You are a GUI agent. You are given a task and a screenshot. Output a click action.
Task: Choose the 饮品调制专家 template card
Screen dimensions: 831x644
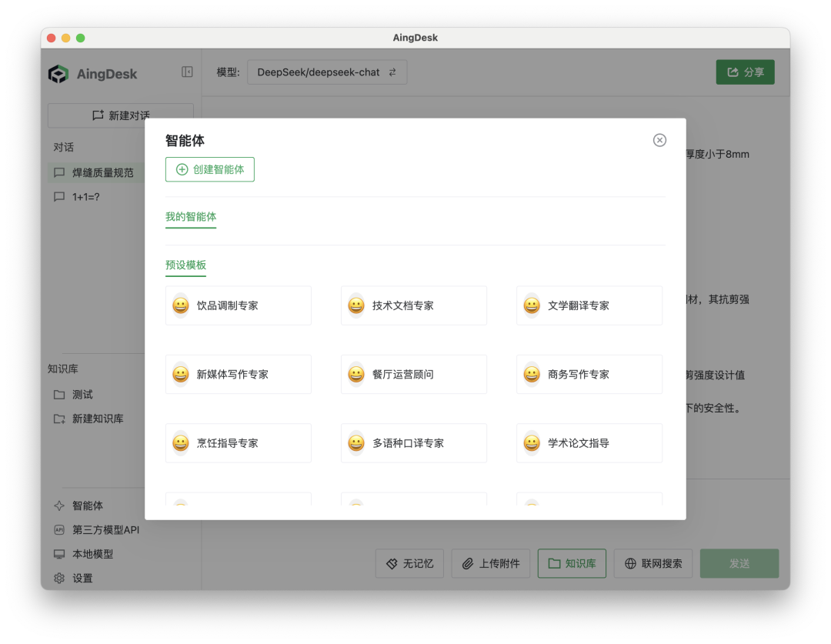pyautogui.click(x=239, y=305)
